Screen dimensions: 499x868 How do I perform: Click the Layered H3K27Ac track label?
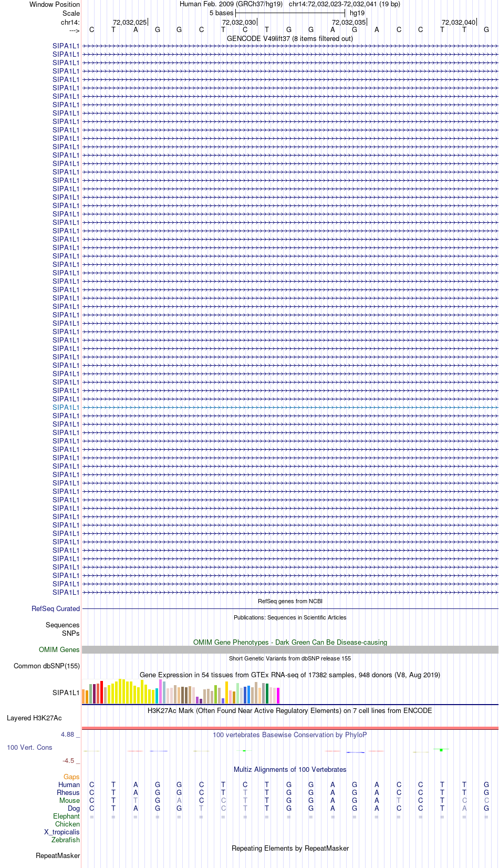click(x=34, y=718)
